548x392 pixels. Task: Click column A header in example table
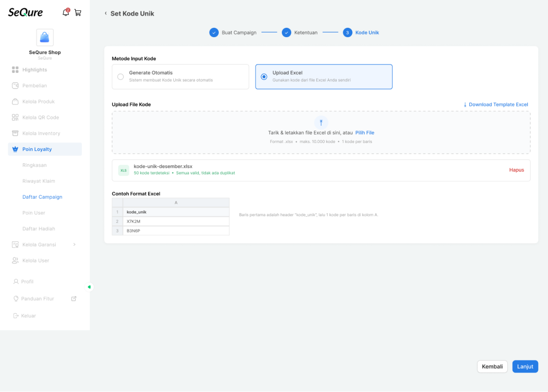point(176,202)
